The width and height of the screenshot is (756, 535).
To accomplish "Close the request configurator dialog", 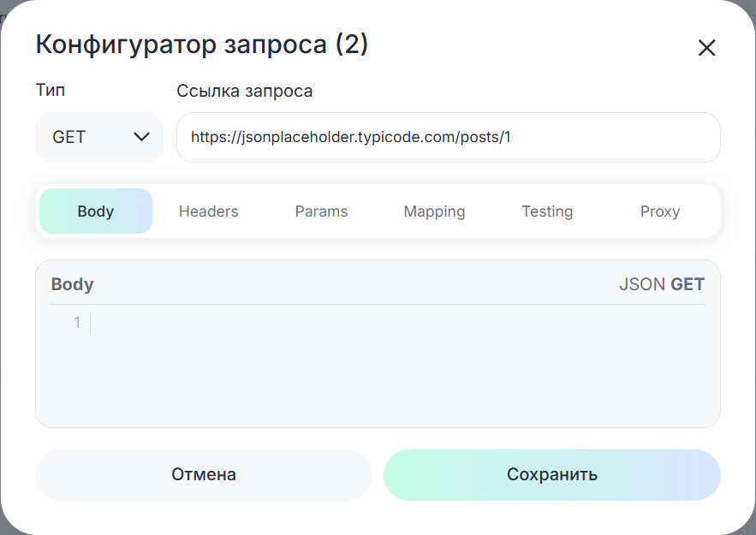I will click(706, 48).
